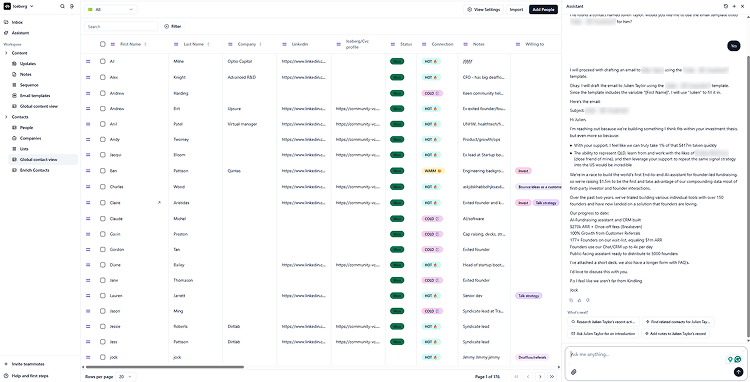
Task: Click the thumbs down feedback icon
Action: coord(587,300)
